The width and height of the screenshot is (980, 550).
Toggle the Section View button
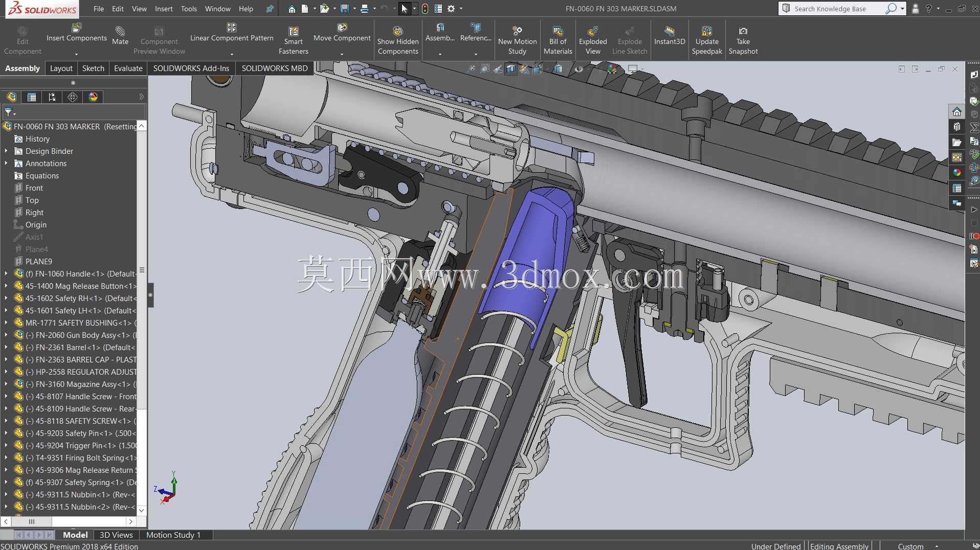click(511, 69)
